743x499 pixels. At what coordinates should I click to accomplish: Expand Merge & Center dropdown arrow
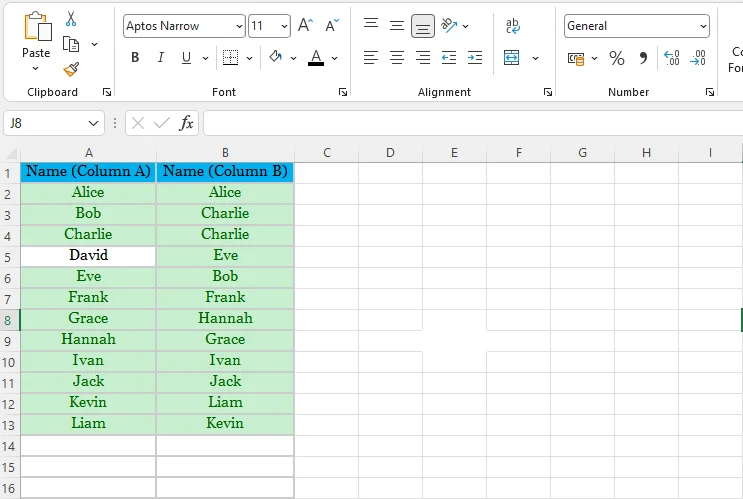[x=535, y=58]
